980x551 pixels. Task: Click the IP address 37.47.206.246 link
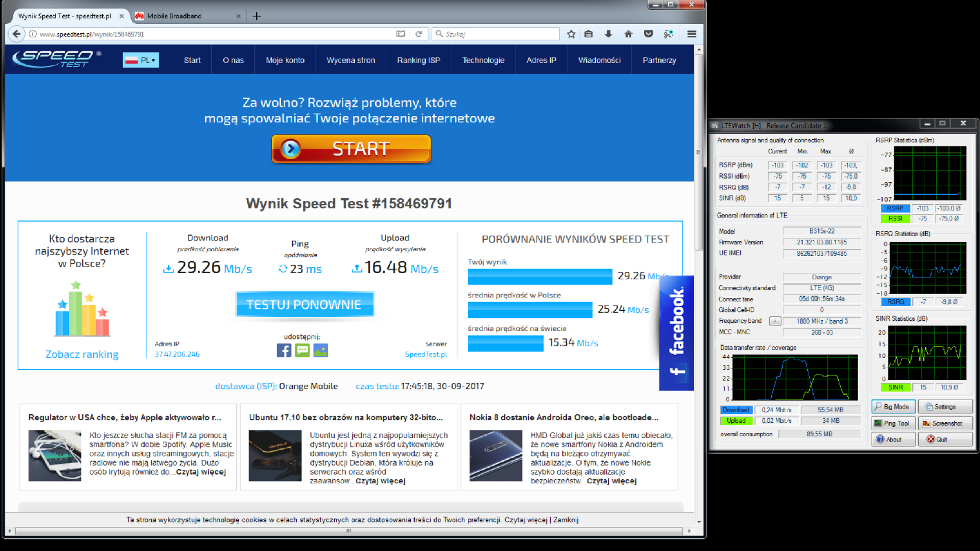click(x=177, y=355)
